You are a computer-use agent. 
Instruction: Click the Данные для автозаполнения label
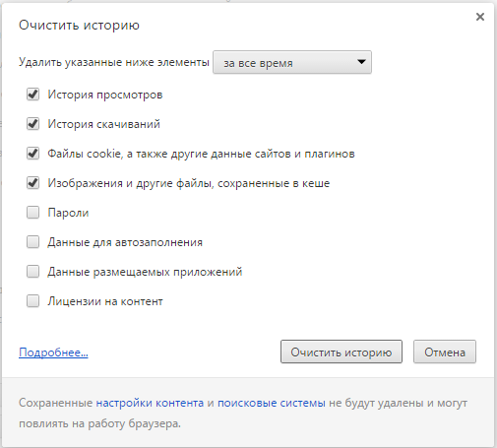click(x=125, y=242)
